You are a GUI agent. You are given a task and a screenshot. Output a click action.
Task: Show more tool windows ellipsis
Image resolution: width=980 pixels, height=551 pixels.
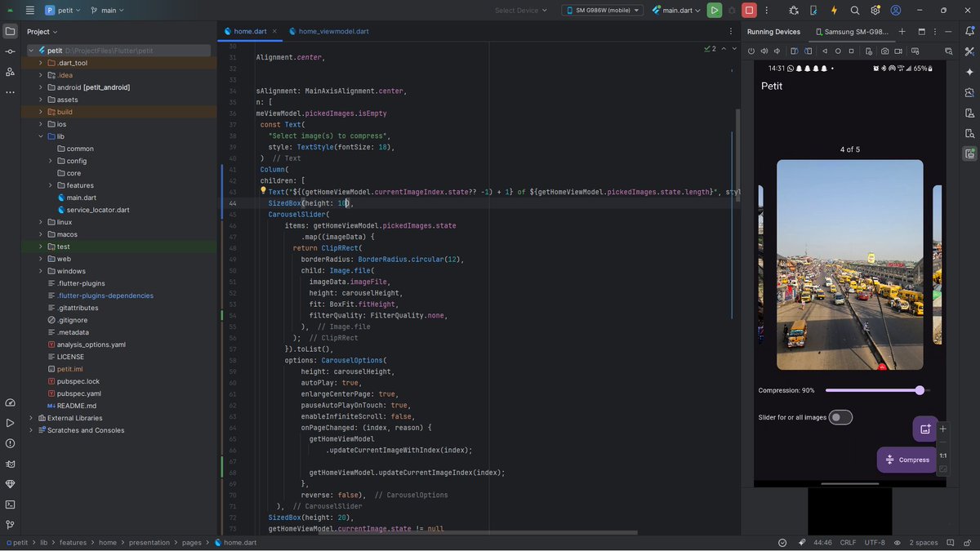(x=10, y=92)
